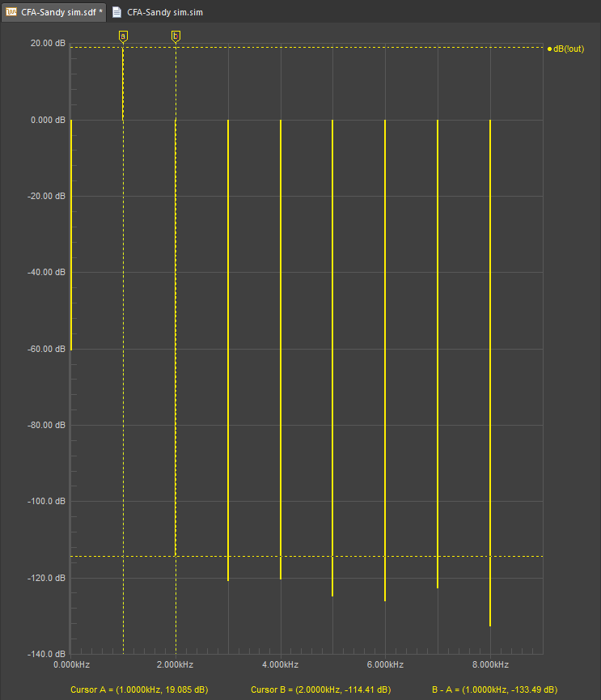Image resolution: width=601 pixels, height=700 pixels.
Task: Click the 8.000kHz frequency label
Action: tap(490, 664)
